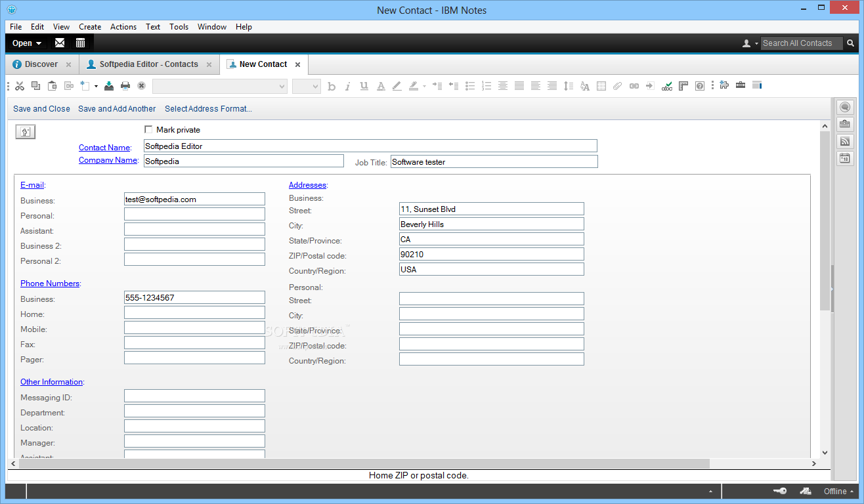Click the Addresses link
This screenshot has width=864, height=504.
coord(307,185)
